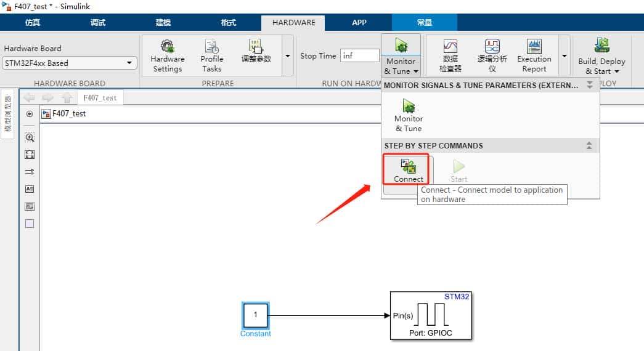
Task: Click the Constant block label
Action: [x=256, y=334]
